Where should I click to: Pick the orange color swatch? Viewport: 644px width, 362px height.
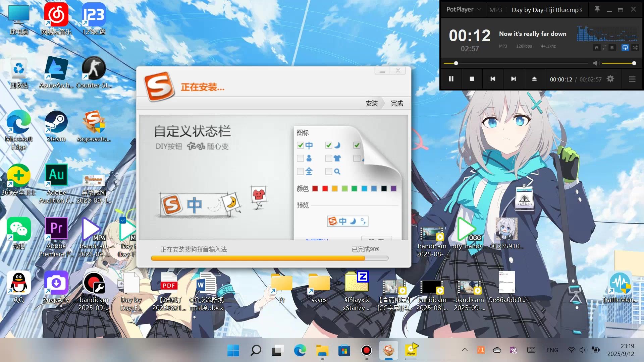click(334, 189)
